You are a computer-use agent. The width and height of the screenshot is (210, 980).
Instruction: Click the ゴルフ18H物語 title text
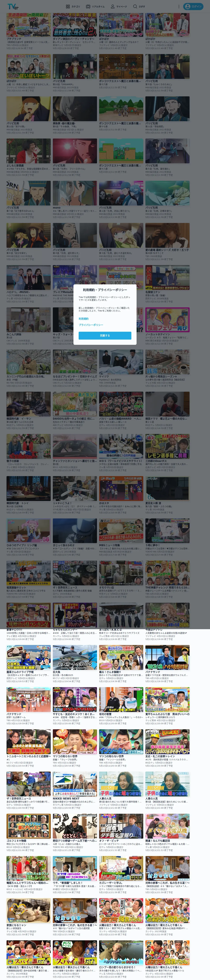[x=16, y=841]
